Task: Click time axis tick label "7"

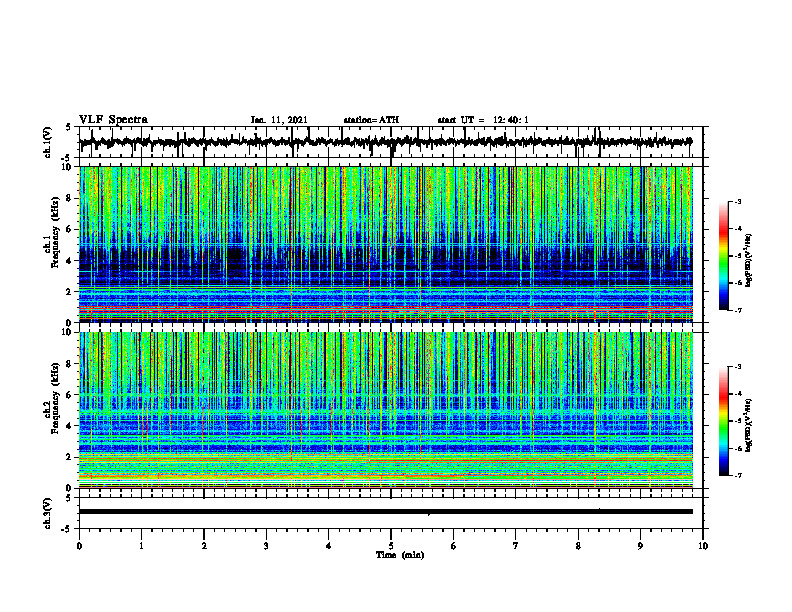Action: 516,546
